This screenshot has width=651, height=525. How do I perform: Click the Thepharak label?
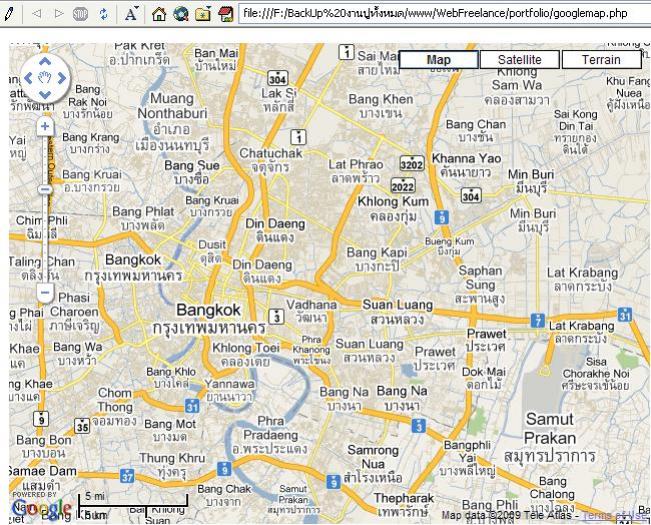tap(404, 504)
